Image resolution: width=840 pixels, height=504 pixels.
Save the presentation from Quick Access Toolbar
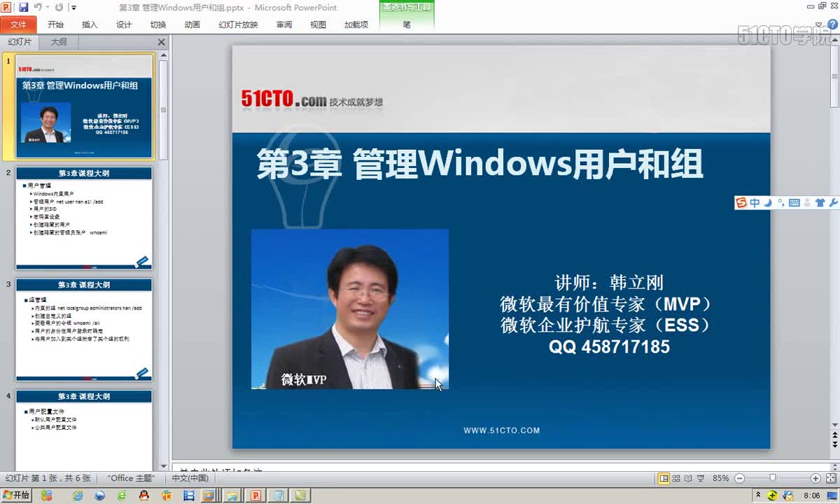[x=23, y=8]
